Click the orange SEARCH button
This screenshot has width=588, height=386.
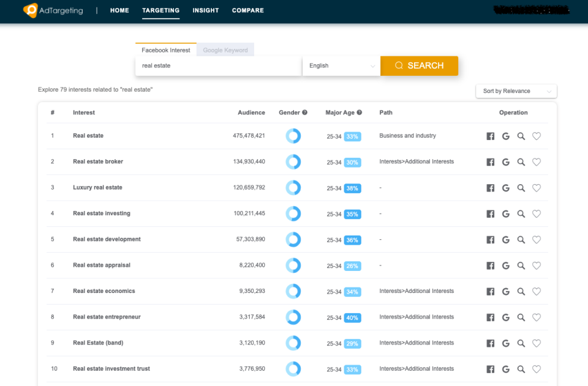point(419,66)
